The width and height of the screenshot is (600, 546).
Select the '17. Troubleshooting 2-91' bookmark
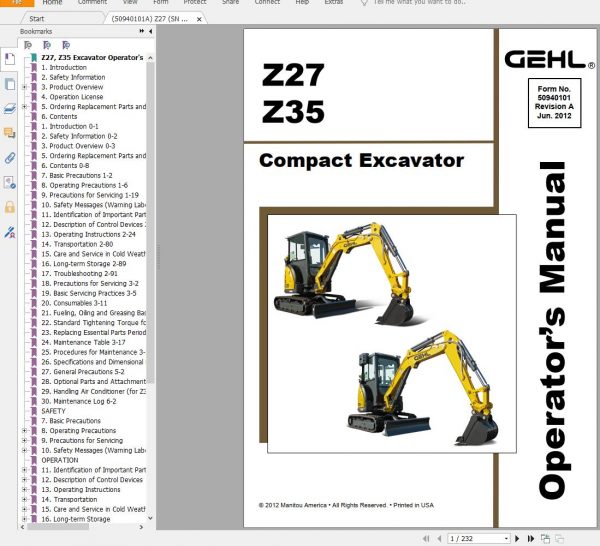[80, 274]
